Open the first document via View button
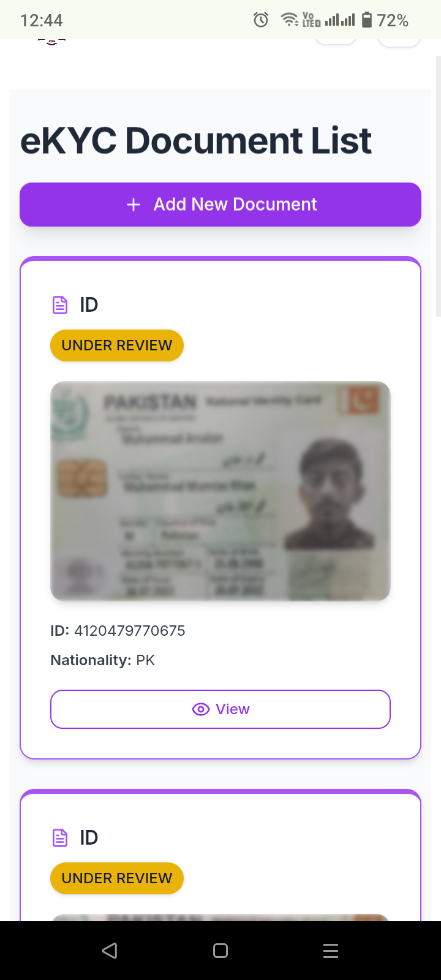The width and height of the screenshot is (441, 980). point(221,709)
